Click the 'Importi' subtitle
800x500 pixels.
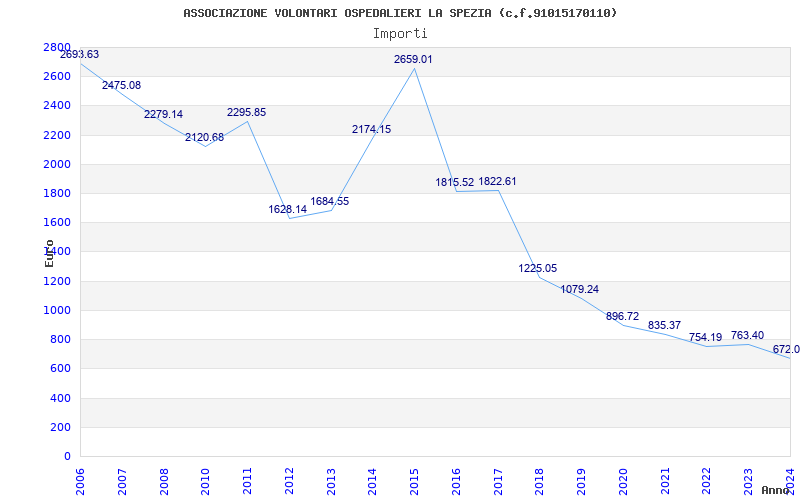tap(400, 34)
